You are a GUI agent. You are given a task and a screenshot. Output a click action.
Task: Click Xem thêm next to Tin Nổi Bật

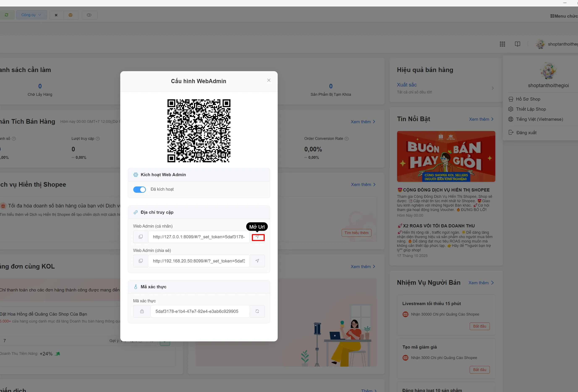click(481, 119)
